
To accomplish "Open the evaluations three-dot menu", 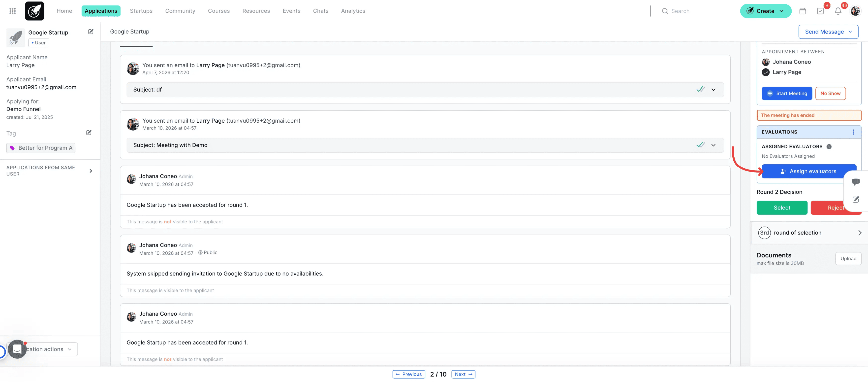I will (853, 132).
